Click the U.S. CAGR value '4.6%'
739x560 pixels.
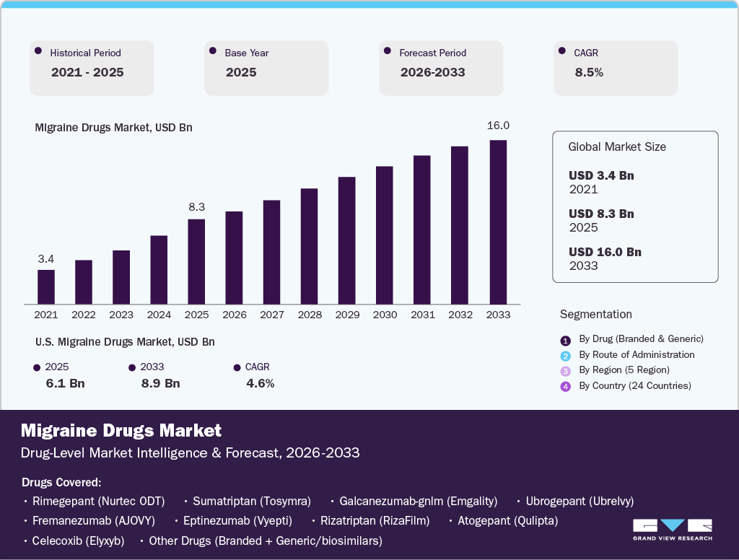point(260,383)
